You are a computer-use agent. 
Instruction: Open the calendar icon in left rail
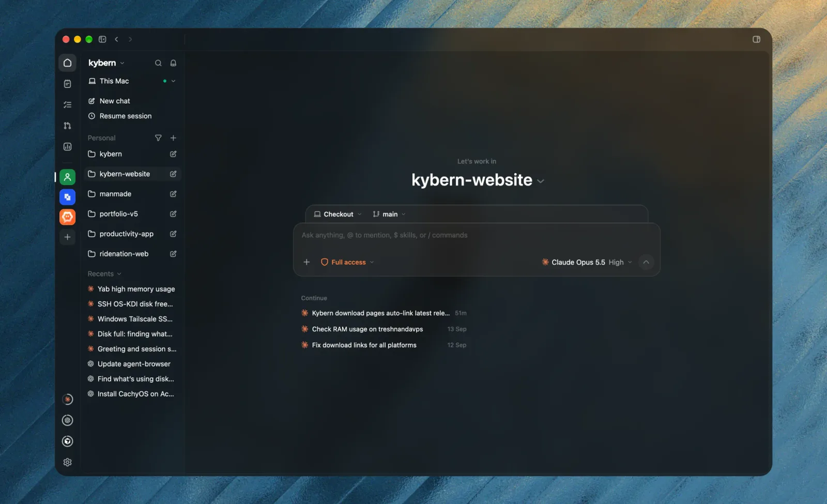67,84
